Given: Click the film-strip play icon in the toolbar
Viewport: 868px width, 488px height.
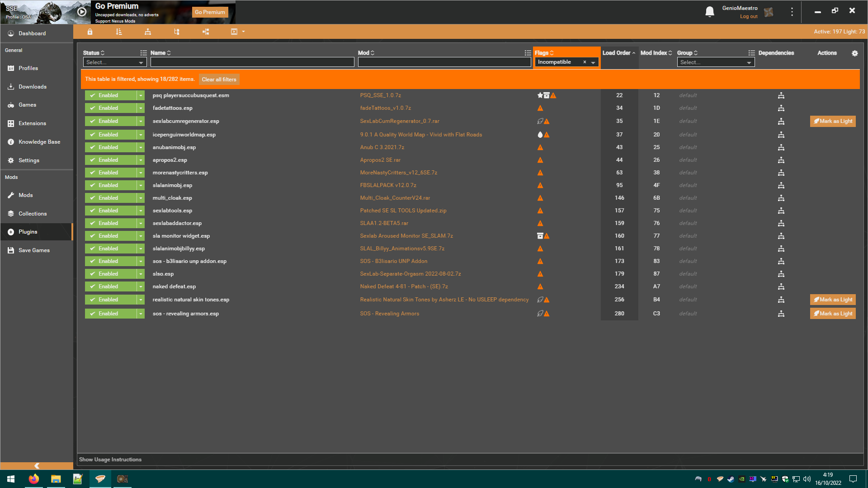Looking at the screenshot, I should [234, 32].
